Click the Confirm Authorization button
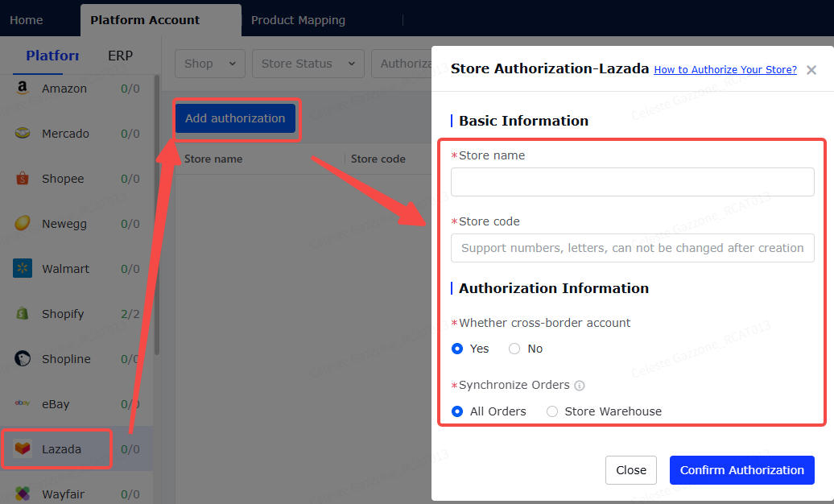834x504 pixels. coord(742,470)
